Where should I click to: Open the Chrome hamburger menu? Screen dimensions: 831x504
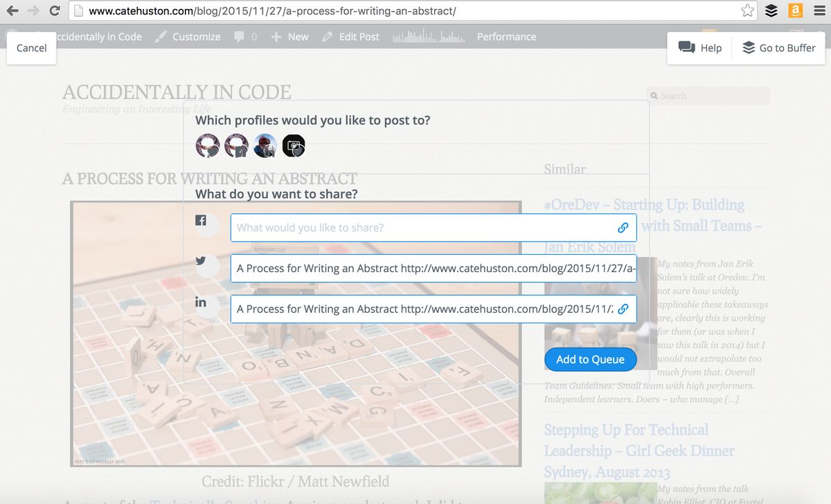coord(819,10)
